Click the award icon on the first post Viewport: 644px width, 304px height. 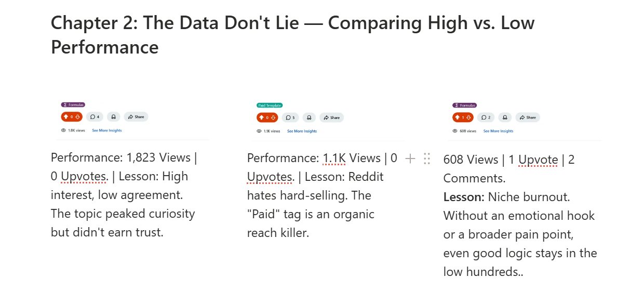(114, 117)
